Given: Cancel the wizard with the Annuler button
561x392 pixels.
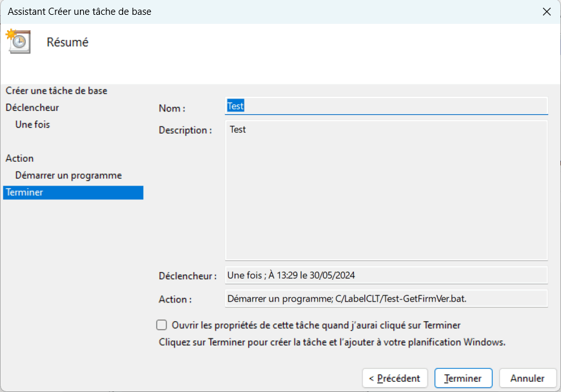Looking at the screenshot, I should click(527, 378).
